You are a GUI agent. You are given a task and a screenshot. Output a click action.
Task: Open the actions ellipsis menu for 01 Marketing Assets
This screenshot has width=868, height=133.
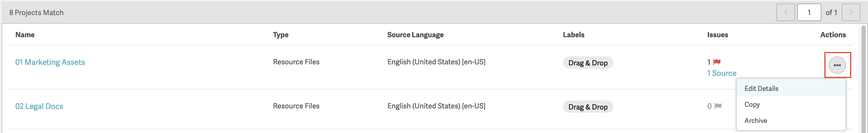(837, 65)
